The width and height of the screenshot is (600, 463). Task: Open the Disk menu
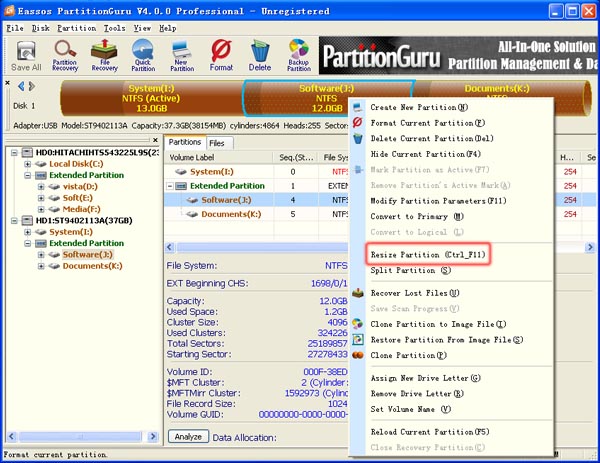pos(41,28)
